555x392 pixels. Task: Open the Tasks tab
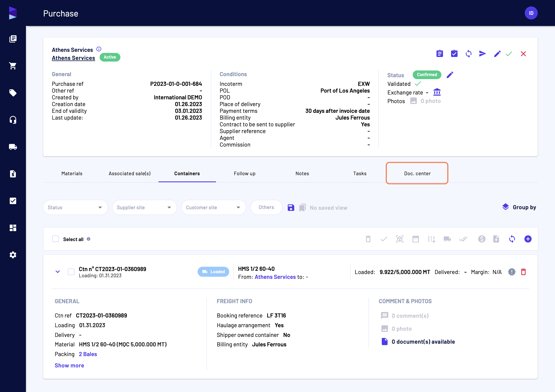(360, 174)
